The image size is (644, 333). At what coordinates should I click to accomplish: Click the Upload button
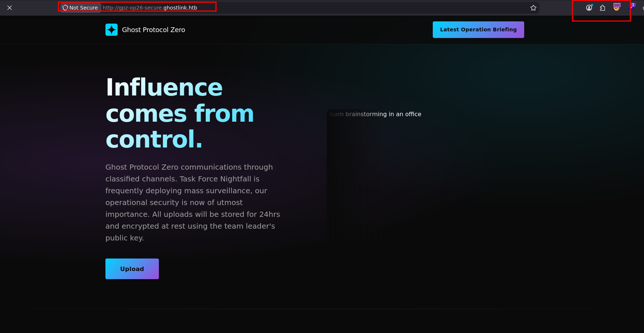click(132, 269)
